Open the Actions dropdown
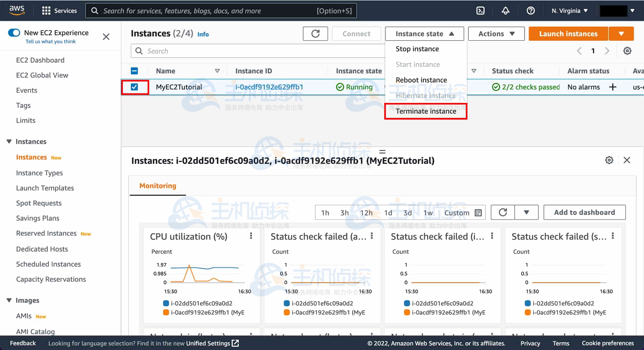644x350 pixels. tap(496, 34)
